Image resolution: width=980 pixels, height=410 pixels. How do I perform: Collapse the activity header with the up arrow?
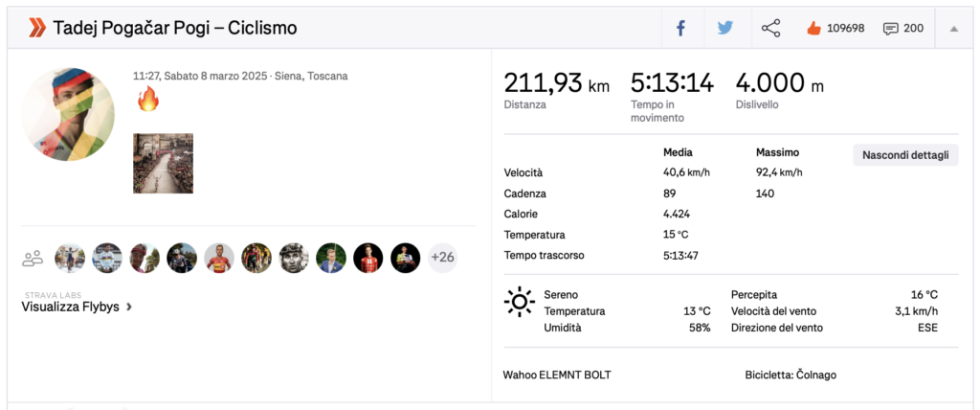coord(953,29)
